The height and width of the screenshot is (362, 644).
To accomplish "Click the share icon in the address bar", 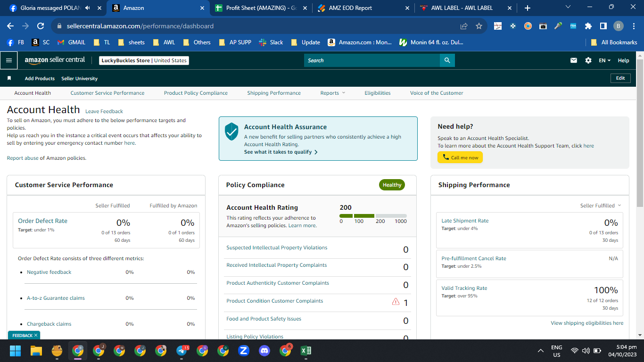I will 464,26.
